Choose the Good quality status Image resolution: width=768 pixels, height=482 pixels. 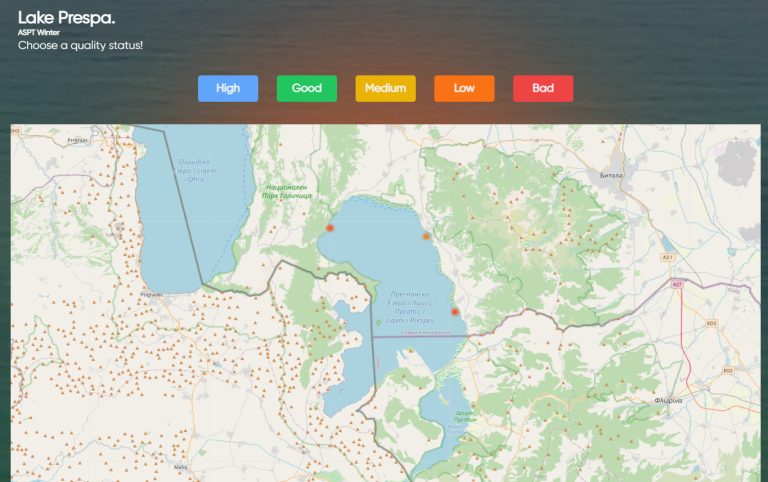point(307,89)
